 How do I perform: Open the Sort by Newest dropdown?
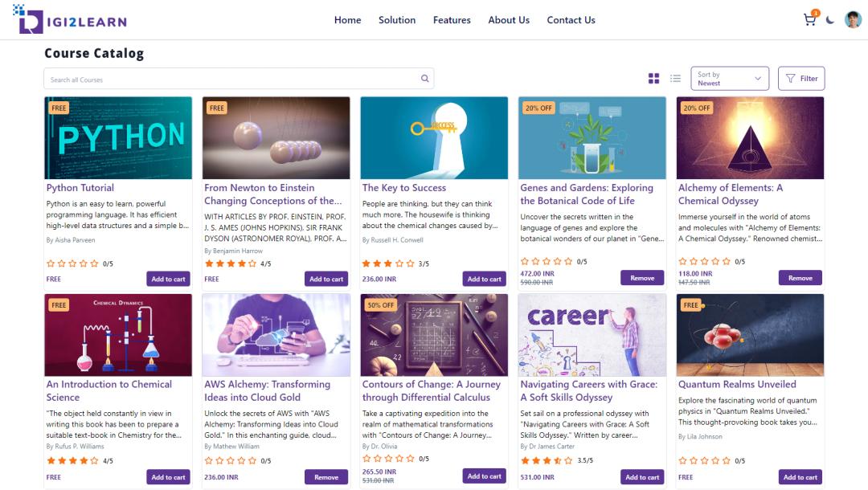(727, 78)
